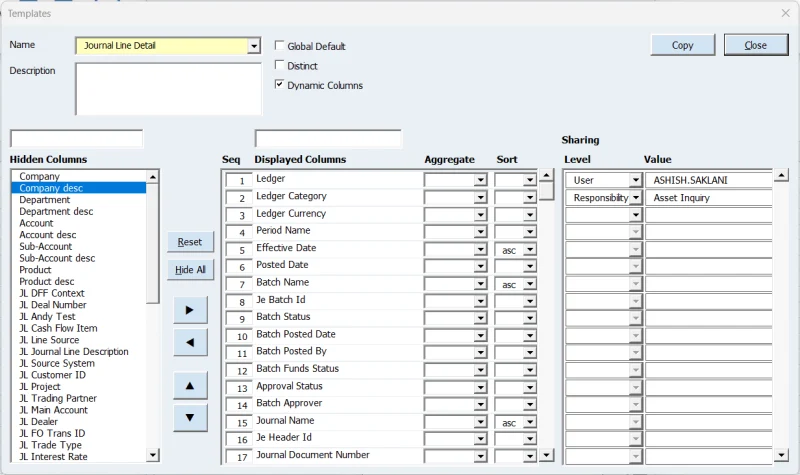Viewport: 800px width, 475px height.
Task: Select Sub-Account desc hidden column
Action: coord(79,258)
